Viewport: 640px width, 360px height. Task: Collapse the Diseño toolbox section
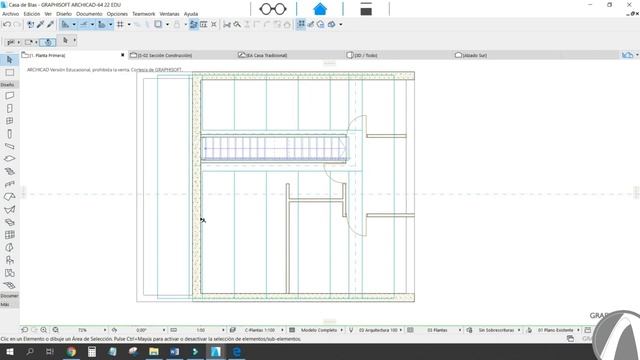8,84
